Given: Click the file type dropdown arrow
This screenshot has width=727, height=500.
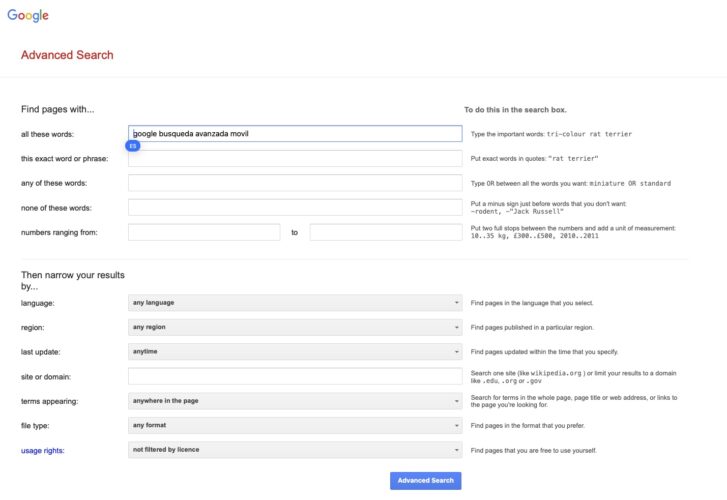Looking at the screenshot, I should pyautogui.click(x=456, y=425).
